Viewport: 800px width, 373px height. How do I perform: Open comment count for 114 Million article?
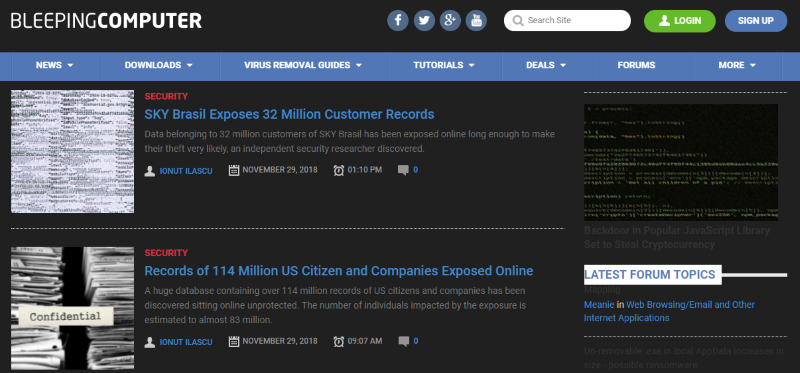pos(415,341)
